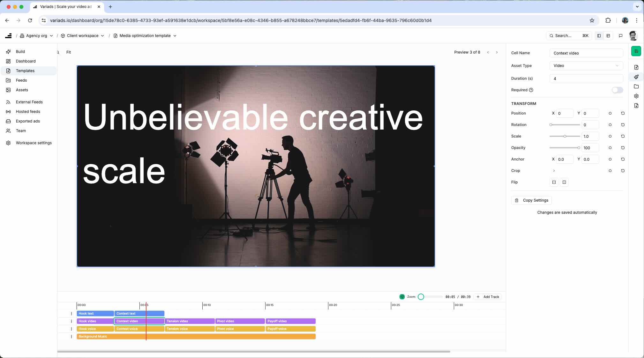Open the video file panel icon on right sidebar

tap(636, 67)
